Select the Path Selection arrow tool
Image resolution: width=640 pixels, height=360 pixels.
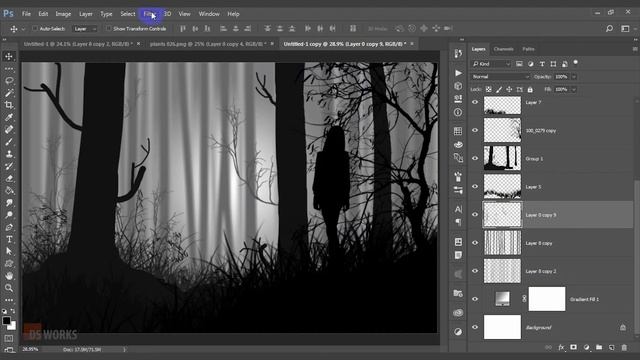coord(9,251)
